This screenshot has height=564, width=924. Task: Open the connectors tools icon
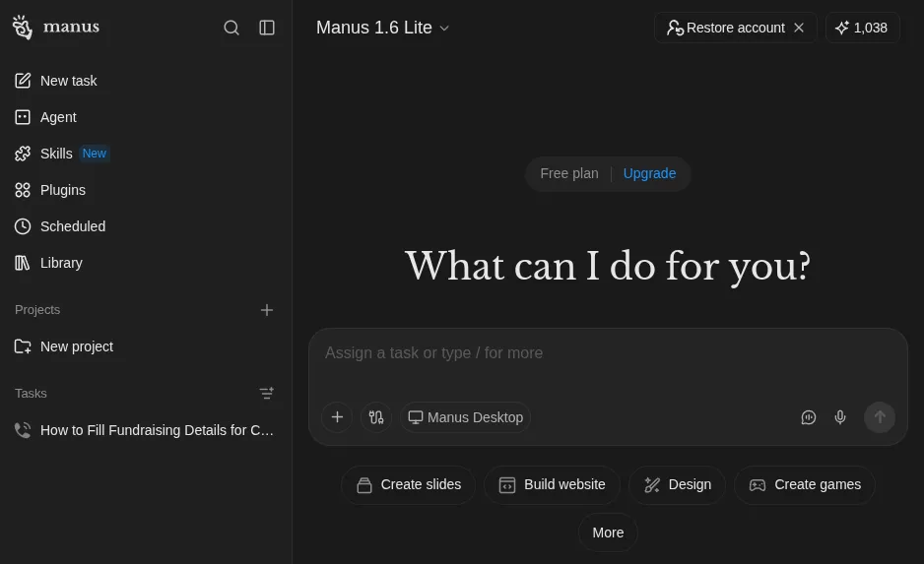[x=376, y=417]
